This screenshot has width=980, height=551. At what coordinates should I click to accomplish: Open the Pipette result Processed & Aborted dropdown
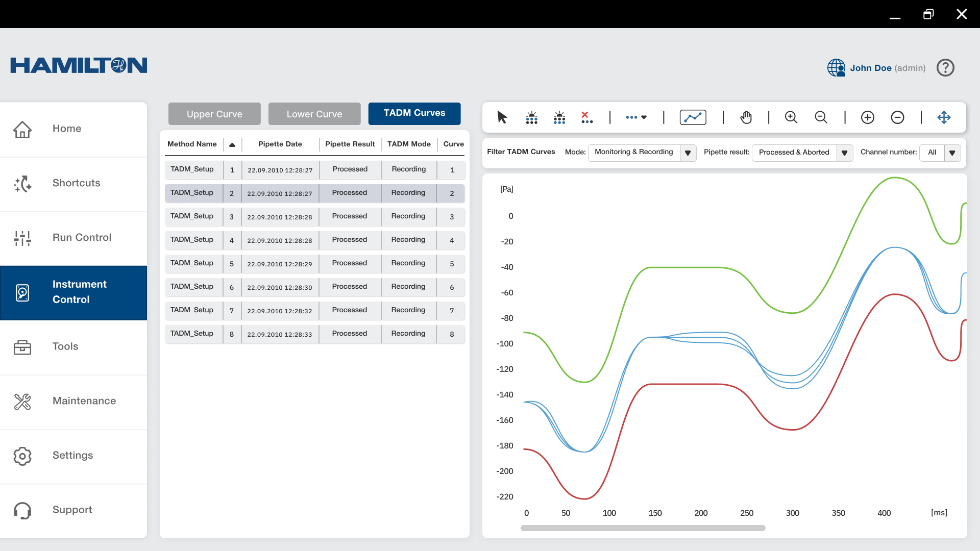pyautogui.click(x=802, y=153)
